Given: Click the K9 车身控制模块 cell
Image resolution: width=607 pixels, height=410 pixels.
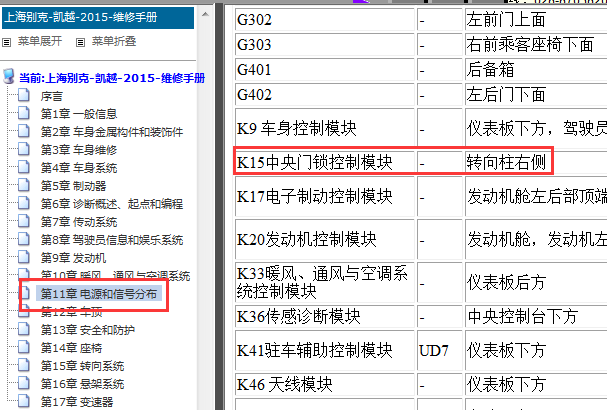Looking at the screenshot, I should coord(324,128).
